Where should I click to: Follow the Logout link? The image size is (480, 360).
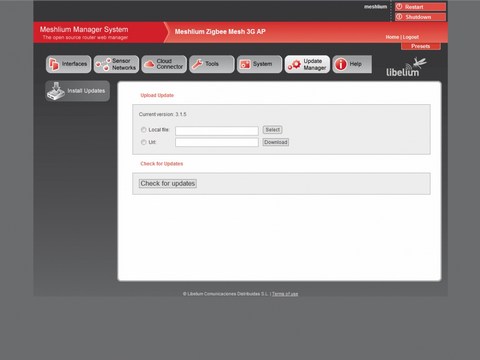pyautogui.click(x=411, y=37)
